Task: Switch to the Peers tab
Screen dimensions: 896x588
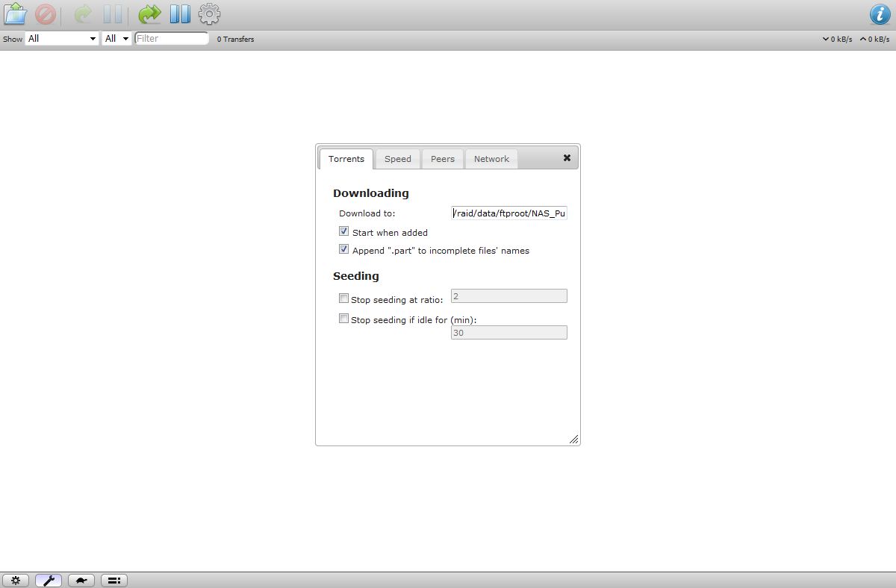Action: coord(443,159)
